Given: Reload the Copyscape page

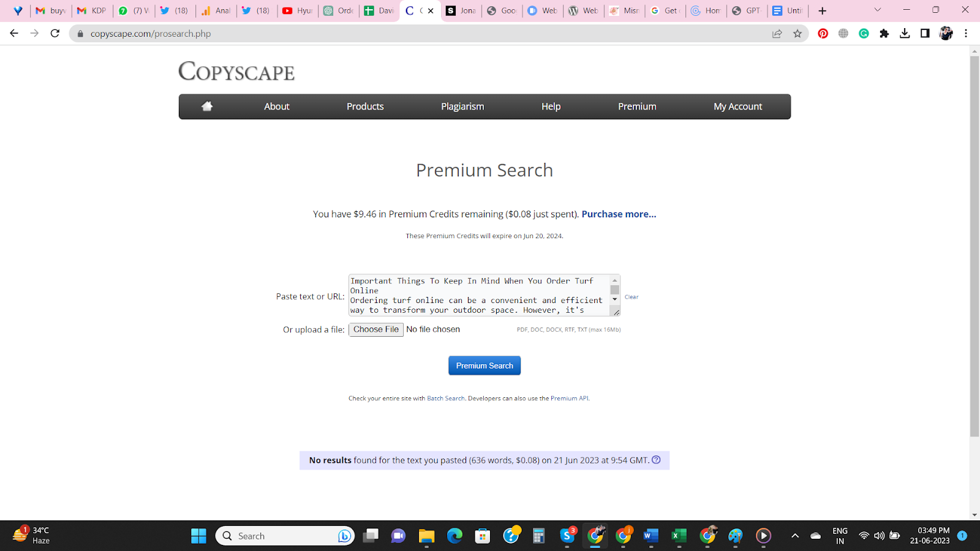Looking at the screenshot, I should (x=55, y=33).
